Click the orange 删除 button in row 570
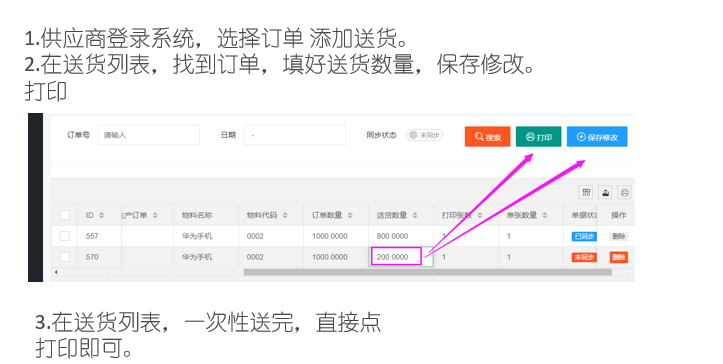The width and height of the screenshot is (723, 364). pyautogui.click(x=619, y=257)
